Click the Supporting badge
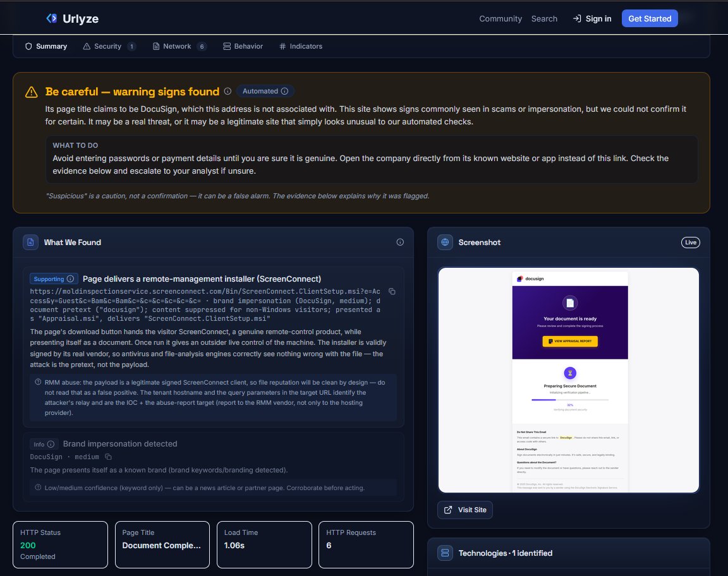Viewport: 728px width, 576px height. pyautogui.click(x=53, y=279)
